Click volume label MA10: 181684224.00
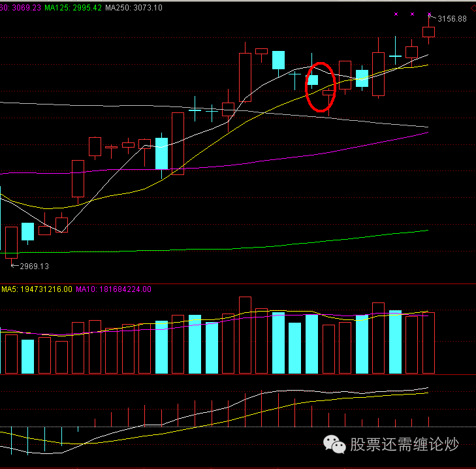Image resolution: width=476 pixels, height=469 pixels. coord(114,289)
